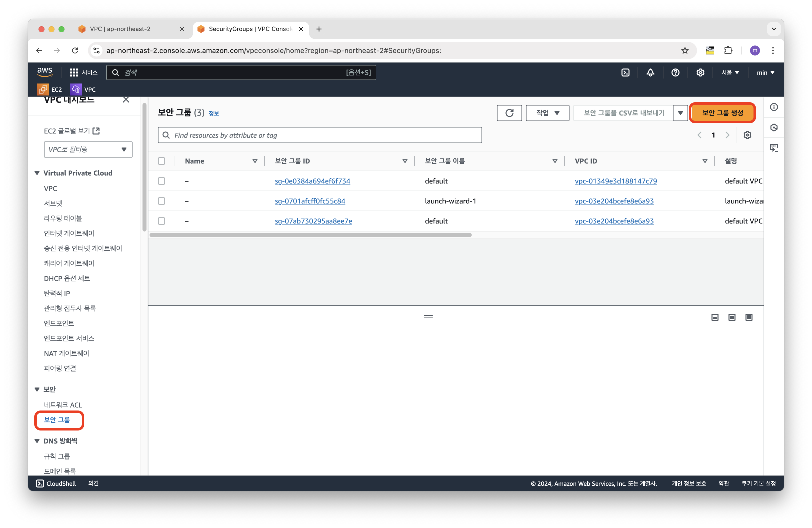This screenshot has width=812, height=528.
Task: Toggle the select-all header checkbox
Action: click(x=162, y=161)
